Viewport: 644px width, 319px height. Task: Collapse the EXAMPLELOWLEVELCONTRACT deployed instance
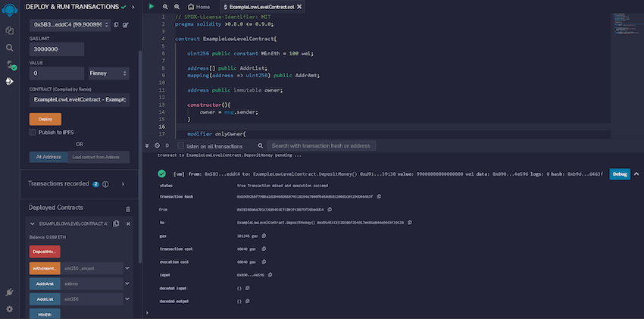[x=33, y=224]
